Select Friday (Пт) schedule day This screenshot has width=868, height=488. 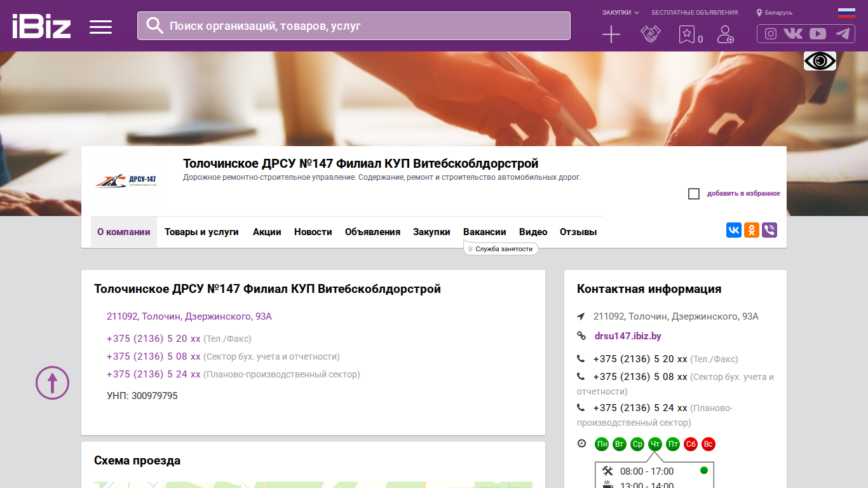pyautogui.click(x=673, y=444)
